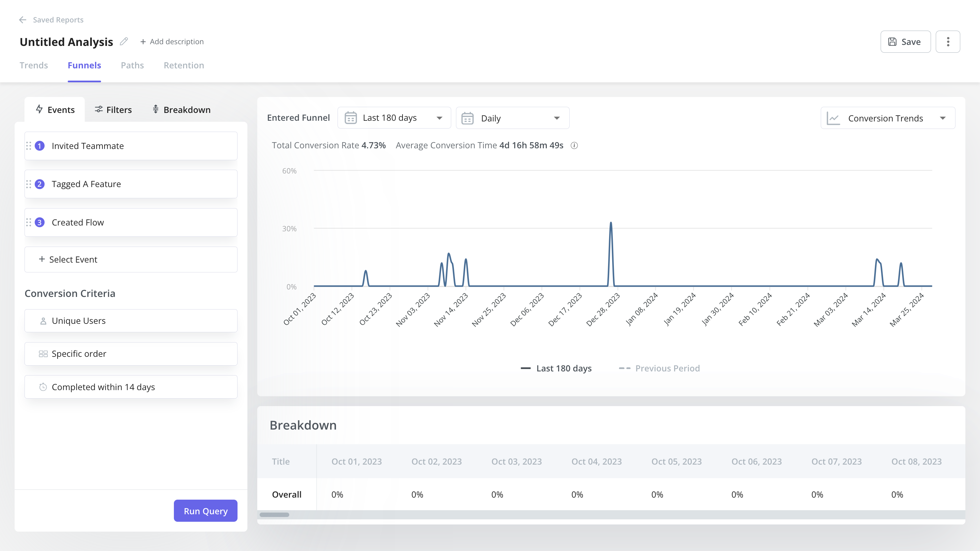Switch to the Retention tab
Image resolution: width=980 pixels, height=551 pixels.
(184, 65)
